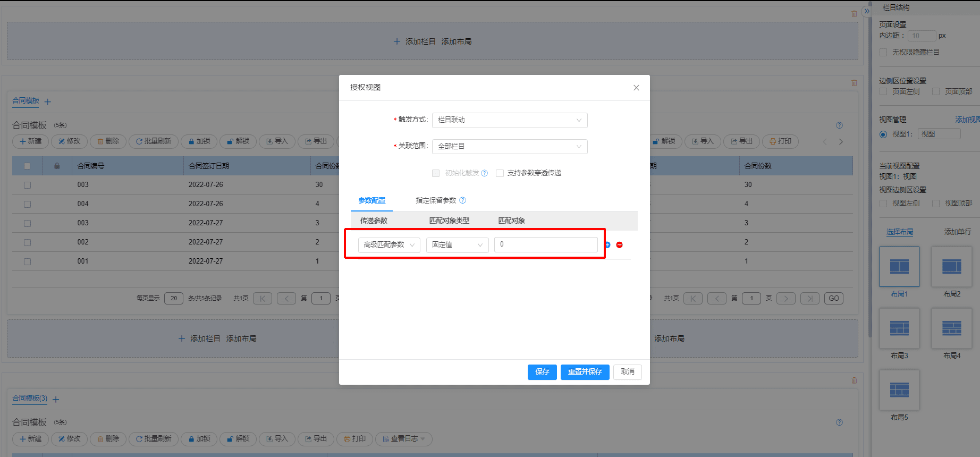Select the 布局4 layout thumbnail

coord(952,328)
